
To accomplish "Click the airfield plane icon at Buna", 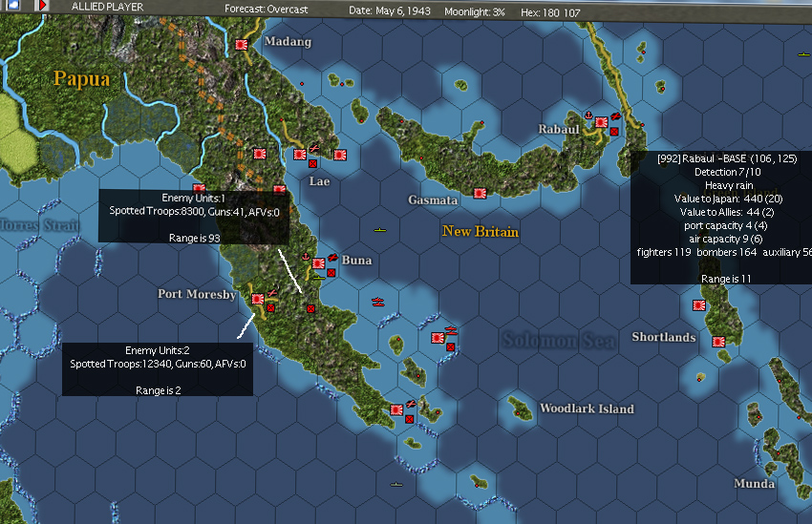I will pyautogui.click(x=332, y=257).
